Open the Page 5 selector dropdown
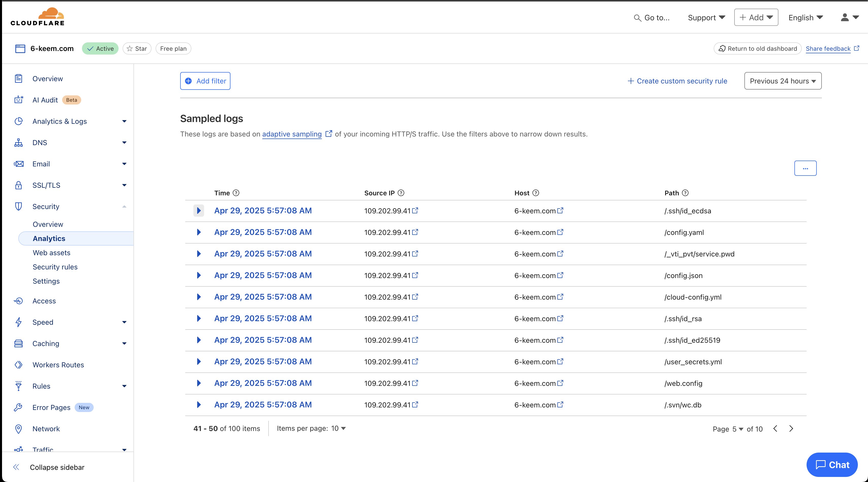Viewport: 868px width, 482px height. pyautogui.click(x=738, y=429)
